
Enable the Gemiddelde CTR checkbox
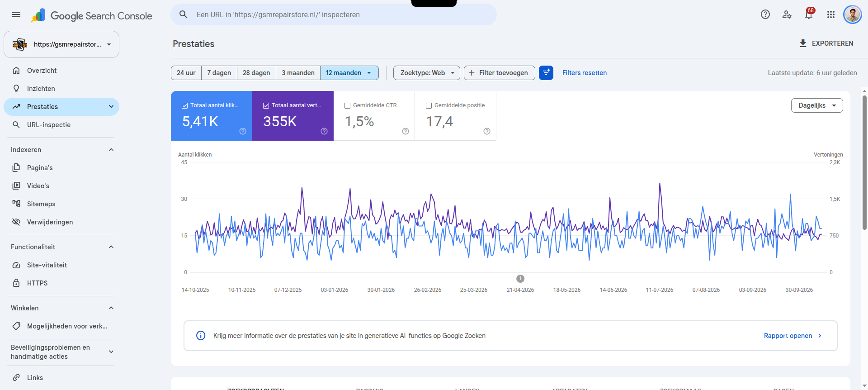tap(347, 105)
